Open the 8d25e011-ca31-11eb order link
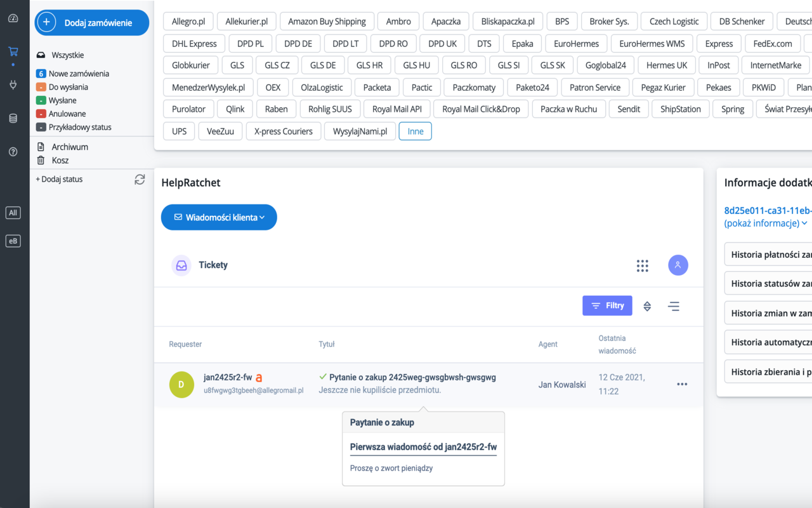This screenshot has height=508, width=812. pos(768,211)
